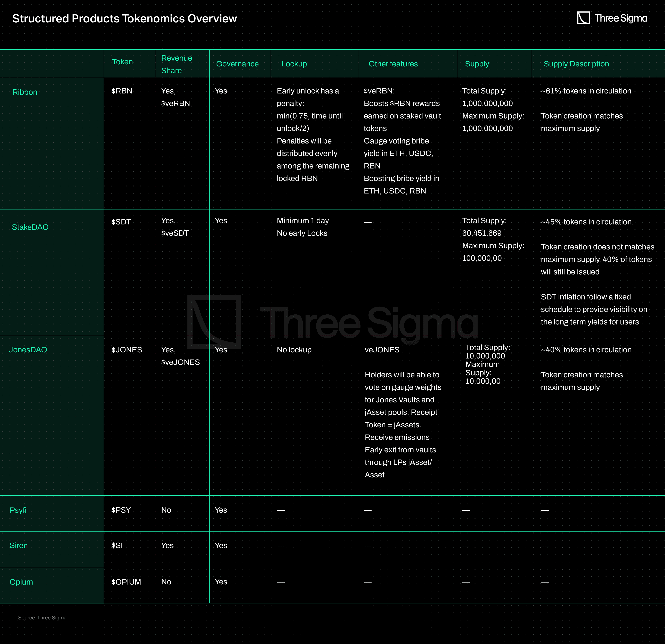Select the JonesDAO row label

28,350
